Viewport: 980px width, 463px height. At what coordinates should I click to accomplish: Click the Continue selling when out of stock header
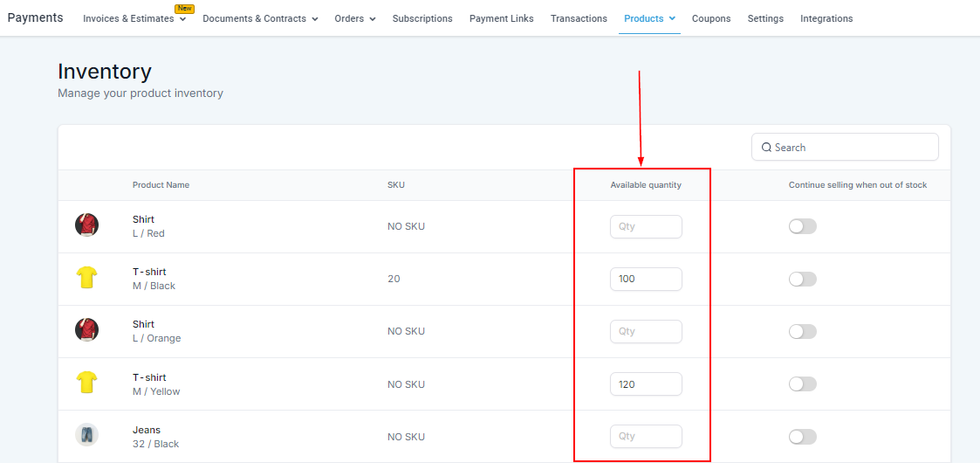coord(858,185)
